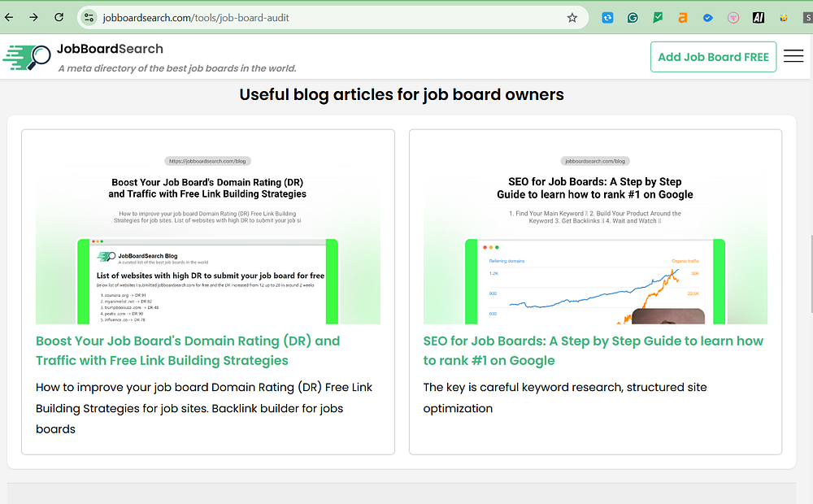The width and height of the screenshot is (813, 504).
Task: Go forward with the browser forward arrow
Action: coord(33,18)
